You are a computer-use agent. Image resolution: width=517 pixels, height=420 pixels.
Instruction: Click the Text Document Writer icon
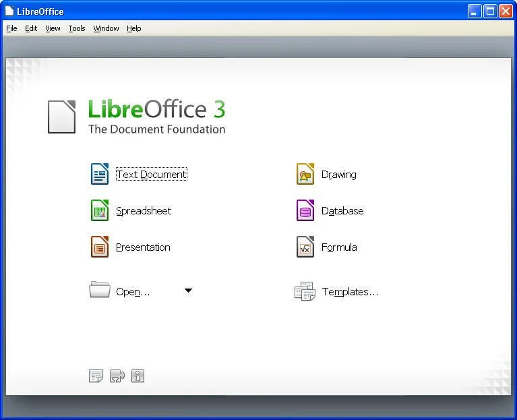coord(100,174)
